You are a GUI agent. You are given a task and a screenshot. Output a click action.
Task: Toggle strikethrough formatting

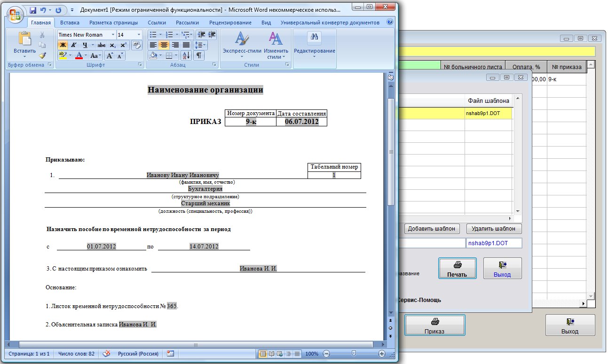tap(101, 45)
